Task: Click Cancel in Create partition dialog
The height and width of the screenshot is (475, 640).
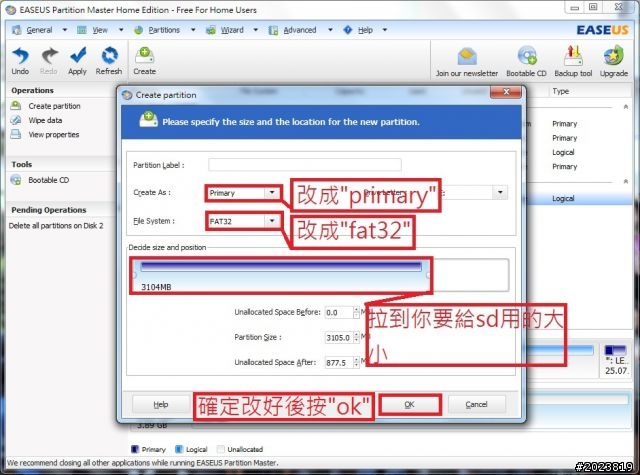Action: 476,404
